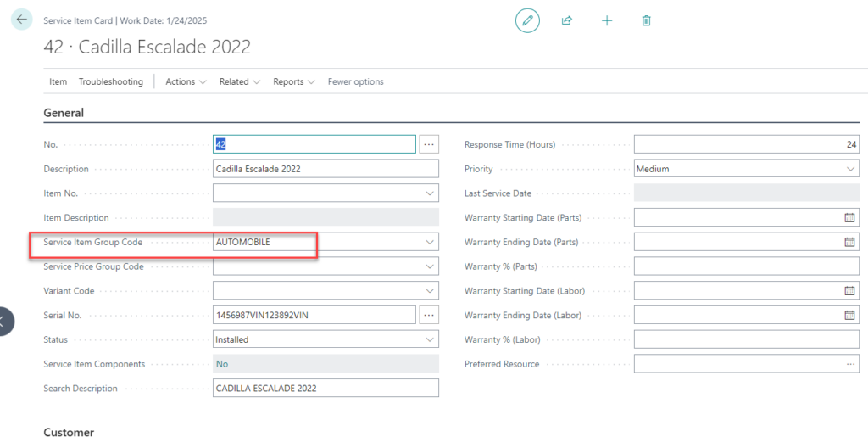
Task: Expand Service Item Group Code dropdown
Action: click(x=430, y=242)
